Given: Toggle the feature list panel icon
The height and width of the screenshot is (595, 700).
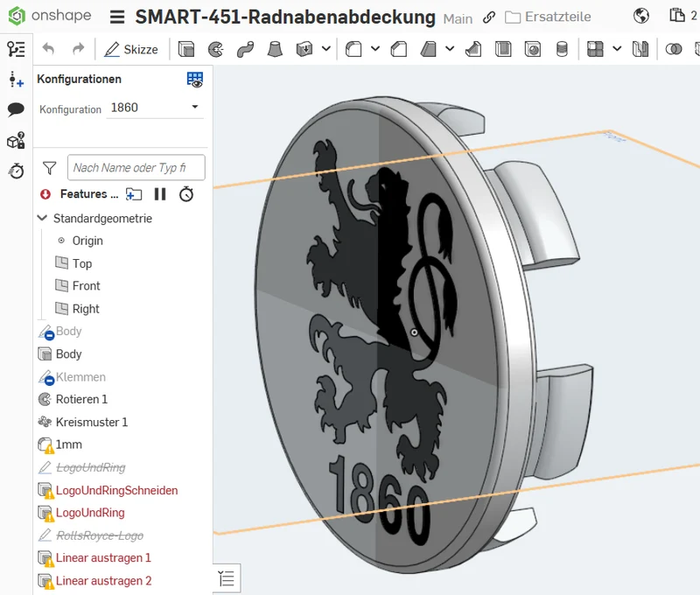Looking at the screenshot, I should (16, 49).
